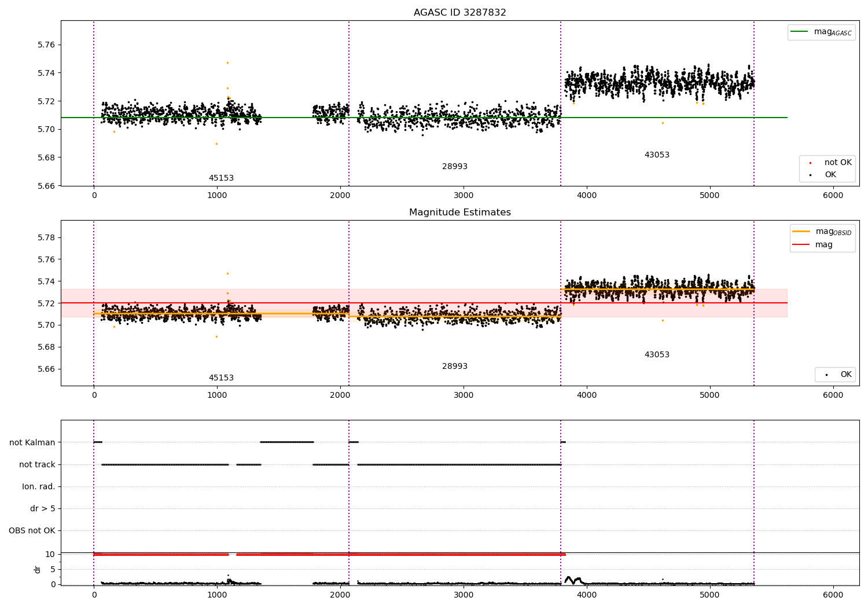
Task: Click the 'dr' y-axis label
Action: 38,569
